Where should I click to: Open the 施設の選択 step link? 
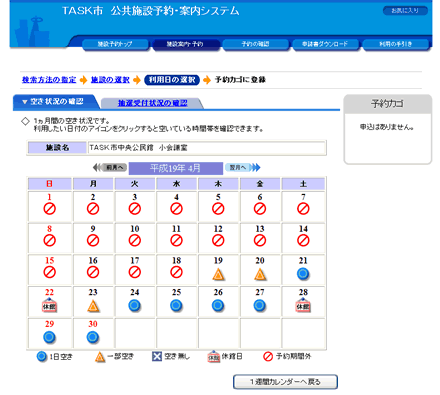[x=110, y=80]
